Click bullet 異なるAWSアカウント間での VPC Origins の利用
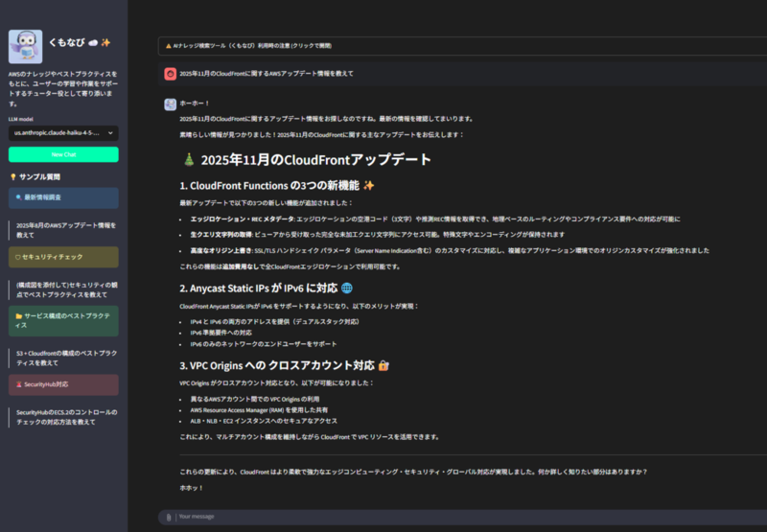This screenshot has height=532, width=767. pyautogui.click(x=255, y=400)
